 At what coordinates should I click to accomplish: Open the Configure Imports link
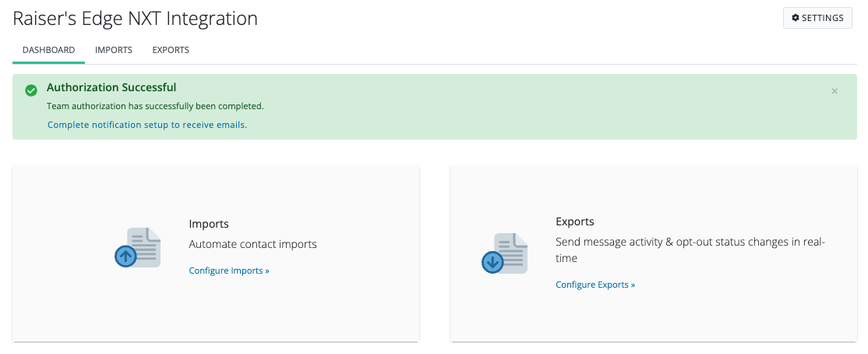coord(229,271)
